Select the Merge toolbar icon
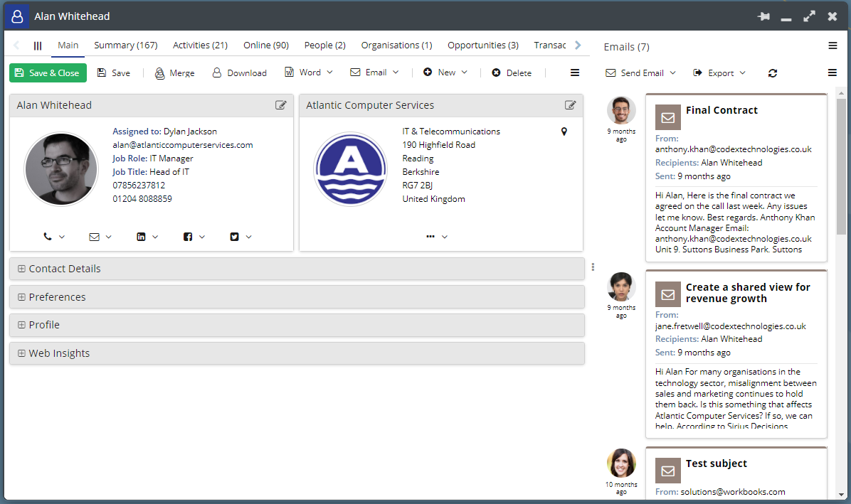 tap(174, 73)
